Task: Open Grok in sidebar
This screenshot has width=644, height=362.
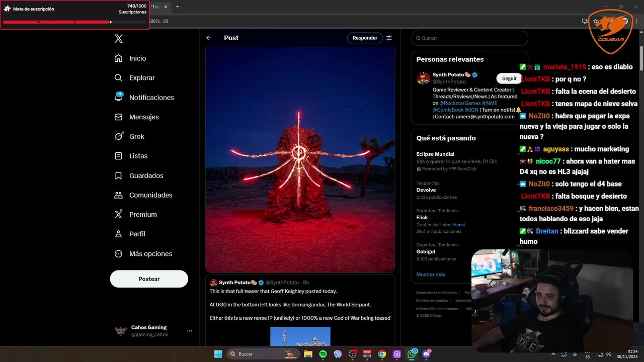Action: pos(129,136)
